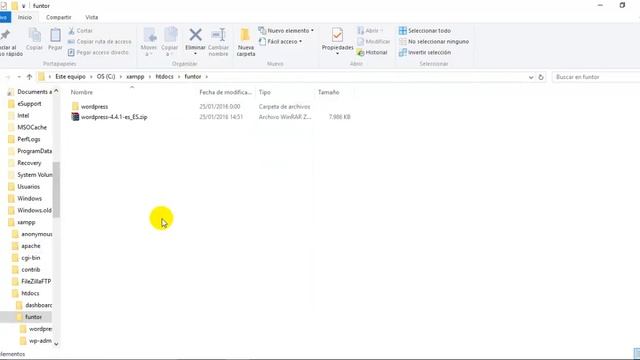Select the wordpress folder in file list

pyautogui.click(x=94, y=107)
